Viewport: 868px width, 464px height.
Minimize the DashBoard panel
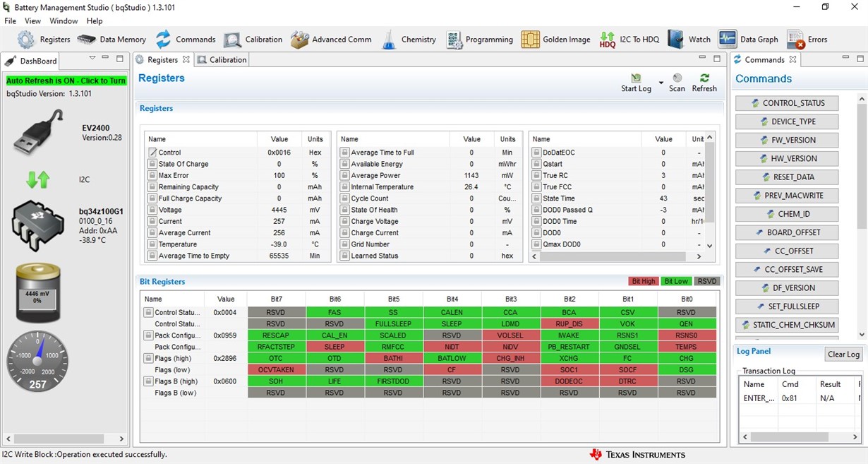pos(106,59)
